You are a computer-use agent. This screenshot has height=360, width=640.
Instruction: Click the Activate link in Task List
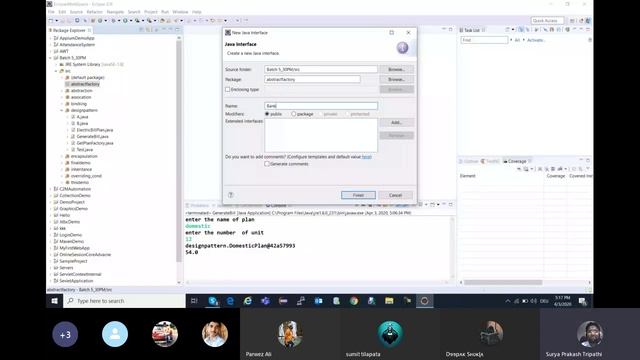point(535,40)
